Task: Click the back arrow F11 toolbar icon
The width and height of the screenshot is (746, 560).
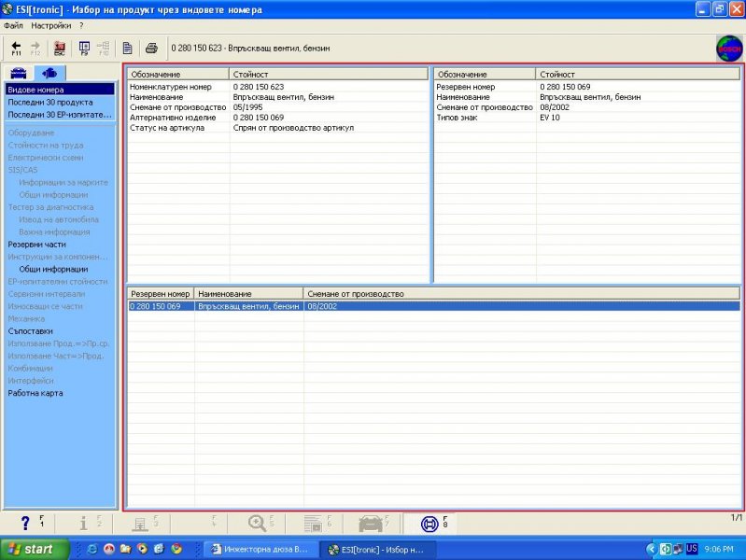Action: (16, 48)
